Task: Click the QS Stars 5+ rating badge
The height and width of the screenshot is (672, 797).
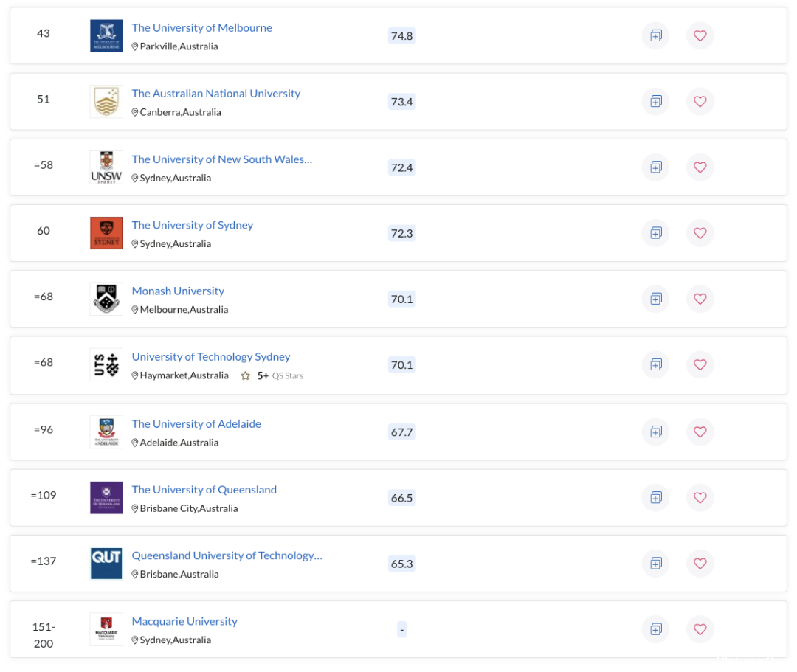Action: click(272, 375)
